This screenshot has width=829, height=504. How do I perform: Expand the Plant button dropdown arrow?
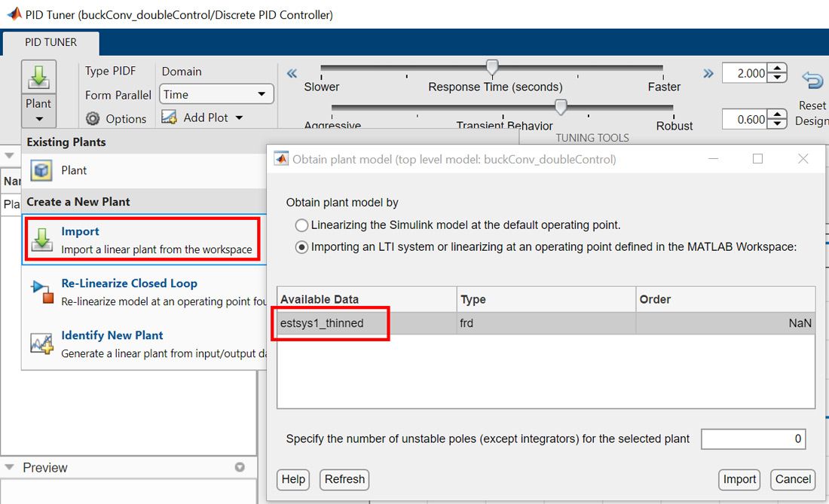38,119
